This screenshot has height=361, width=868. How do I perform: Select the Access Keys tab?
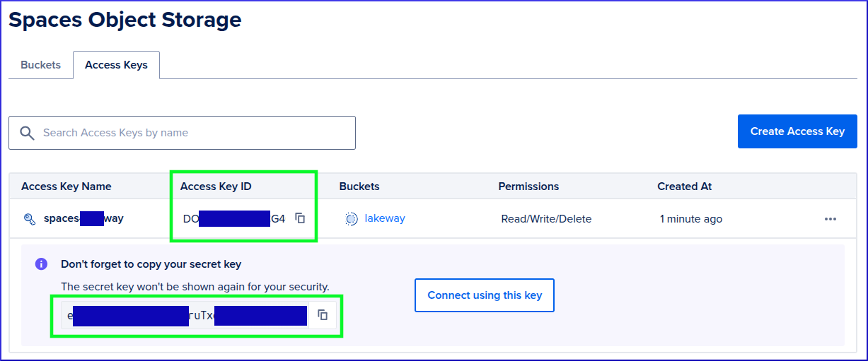(x=116, y=65)
